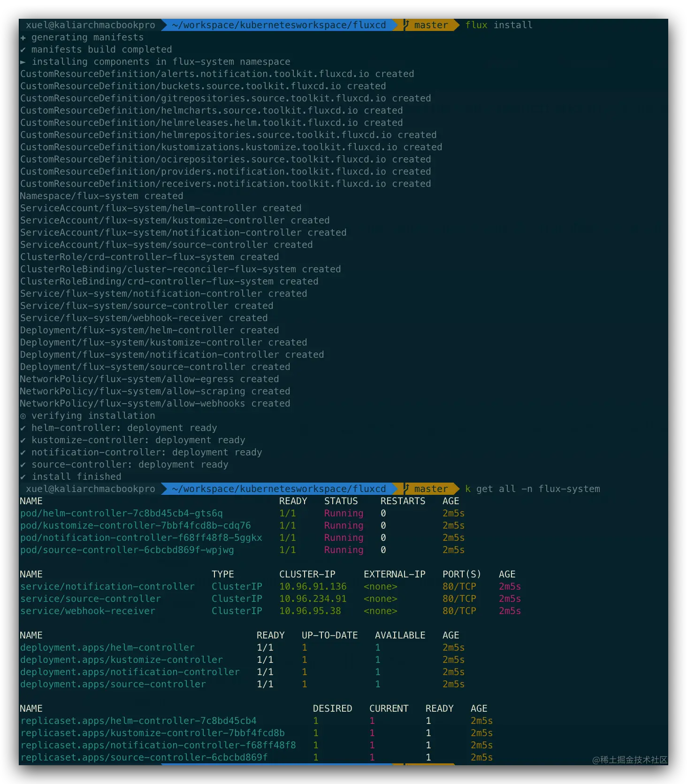Click cluster IP 10.96.95.38
687x784 pixels.
click(x=310, y=611)
